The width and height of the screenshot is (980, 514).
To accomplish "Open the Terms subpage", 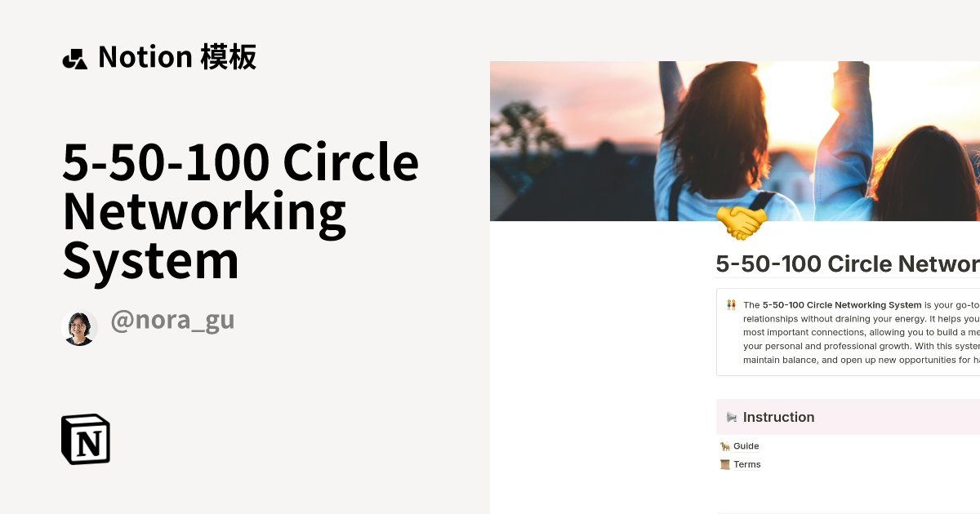I will 747,464.
